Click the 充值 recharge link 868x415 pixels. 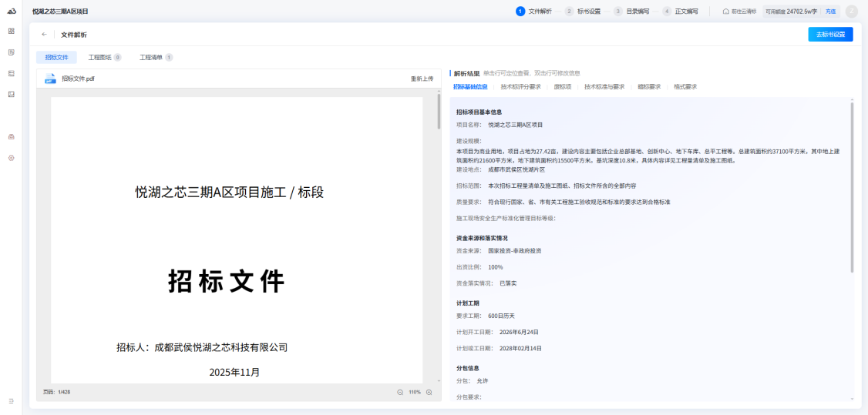[830, 11]
